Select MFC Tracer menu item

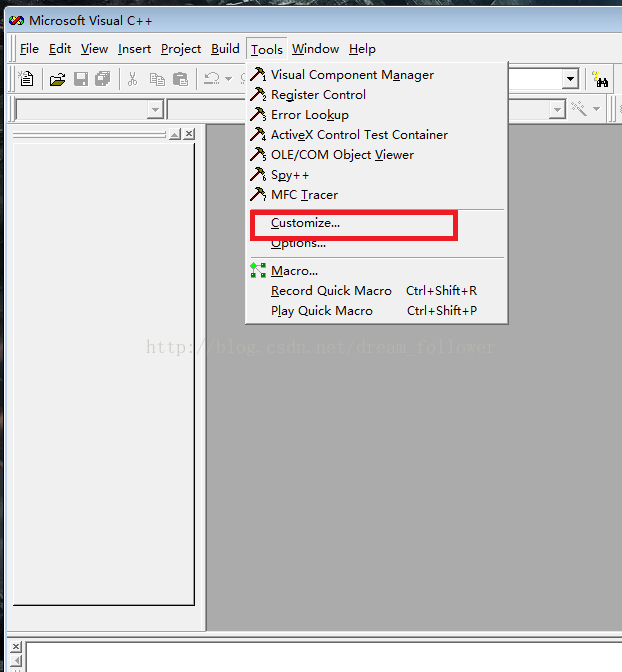point(376,195)
